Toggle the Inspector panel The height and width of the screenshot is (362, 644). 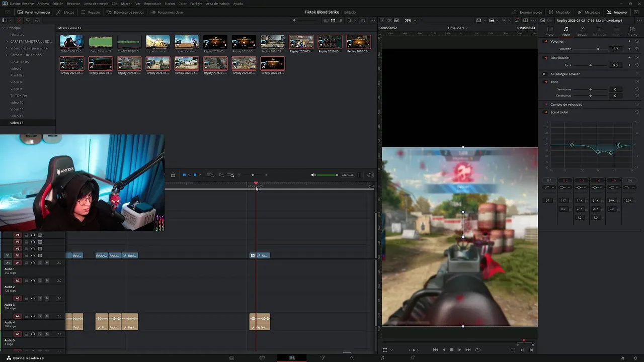(x=617, y=12)
